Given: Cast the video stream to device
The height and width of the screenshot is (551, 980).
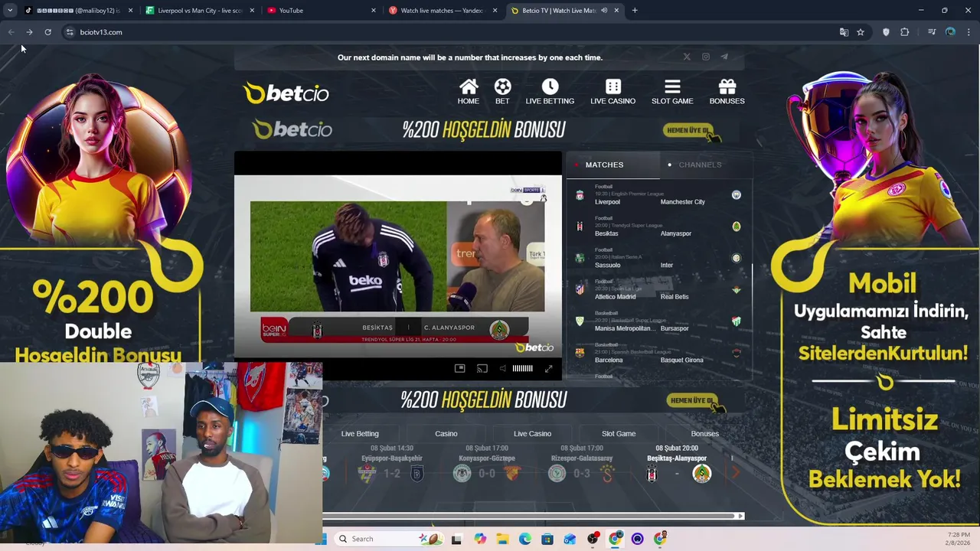Looking at the screenshot, I should [482, 368].
